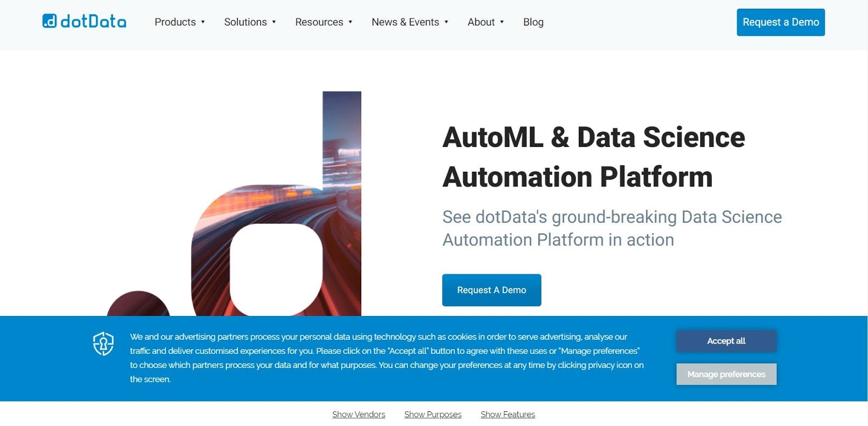This screenshot has height=426, width=868.
Task: Follow the Show Features link
Action: 508,414
